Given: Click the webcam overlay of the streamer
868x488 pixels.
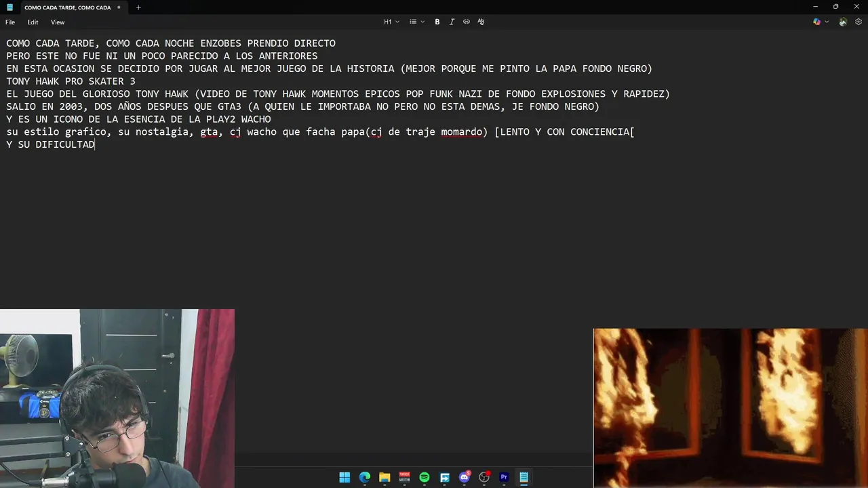Looking at the screenshot, I should (x=117, y=399).
